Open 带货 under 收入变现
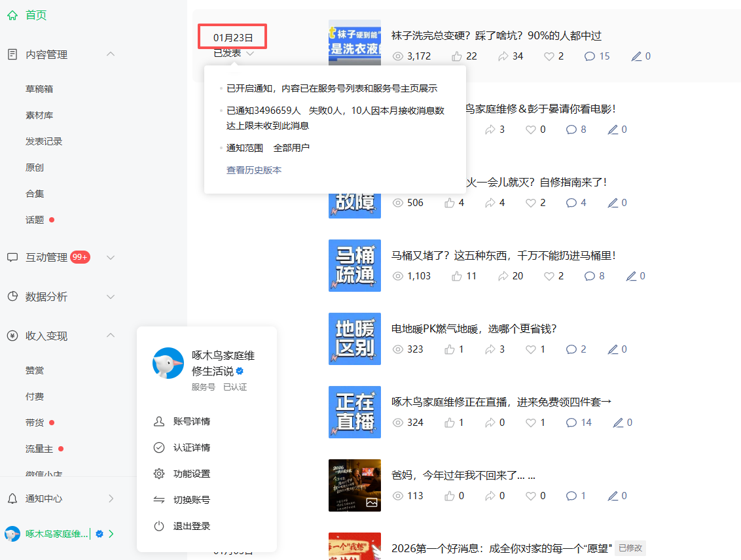This screenshot has height=560, width=741. coord(35,423)
